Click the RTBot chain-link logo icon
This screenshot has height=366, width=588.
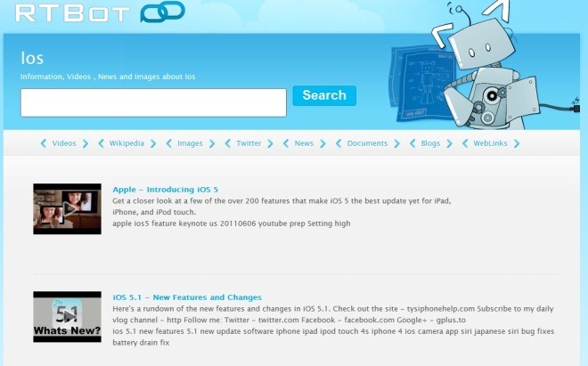point(162,12)
